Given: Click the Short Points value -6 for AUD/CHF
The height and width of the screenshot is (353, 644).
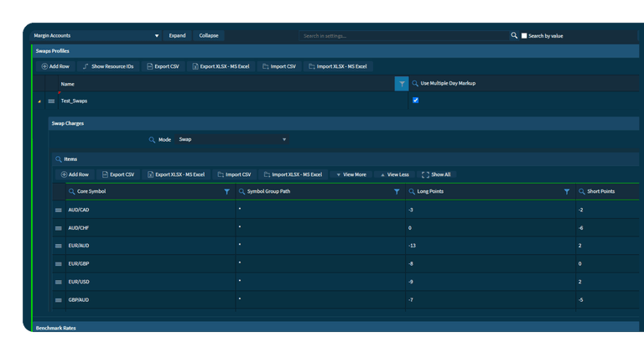Looking at the screenshot, I should click(x=581, y=228).
